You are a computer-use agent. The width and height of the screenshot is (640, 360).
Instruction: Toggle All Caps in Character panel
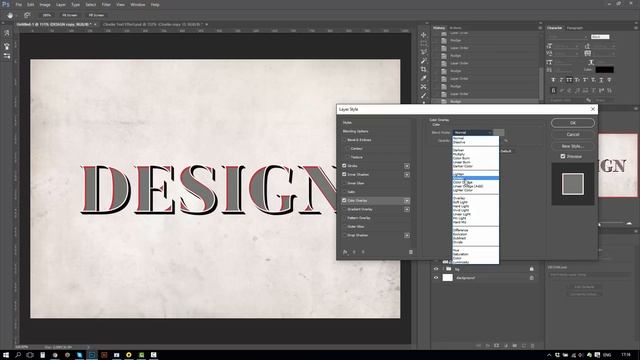(569, 80)
